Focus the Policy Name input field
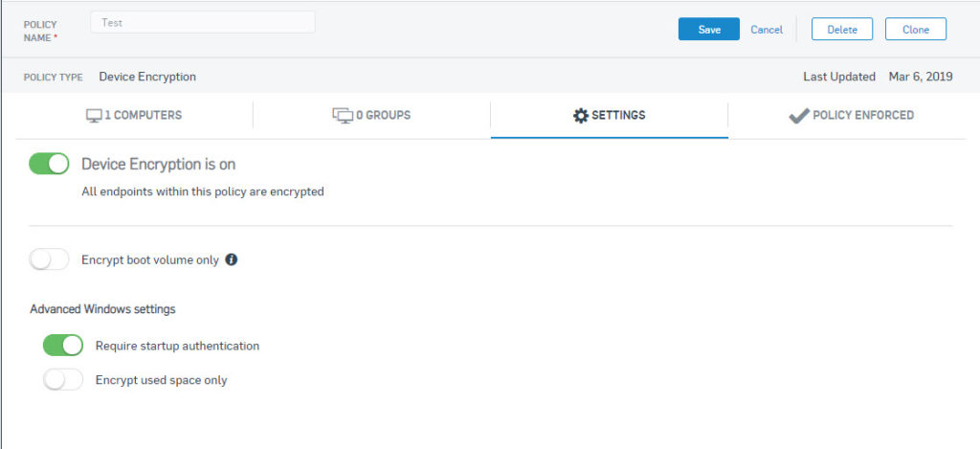 pyautogui.click(x=203, y=23)
